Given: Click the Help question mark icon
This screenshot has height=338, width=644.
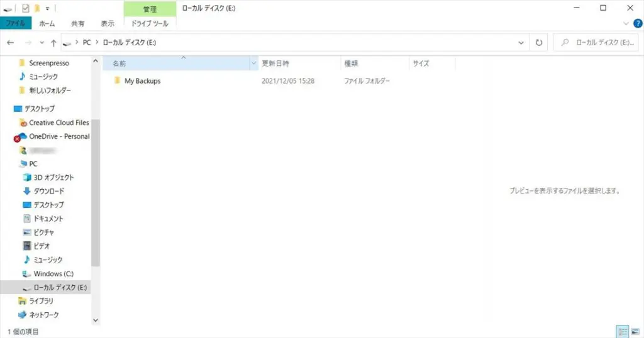Looking at the screenshot, I should point(637,24).
